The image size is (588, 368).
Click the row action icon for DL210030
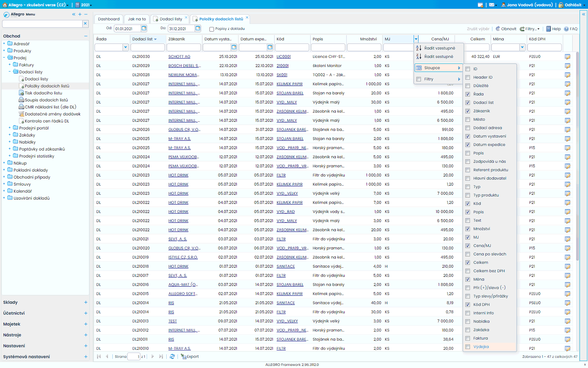click(x=567, y=56)
